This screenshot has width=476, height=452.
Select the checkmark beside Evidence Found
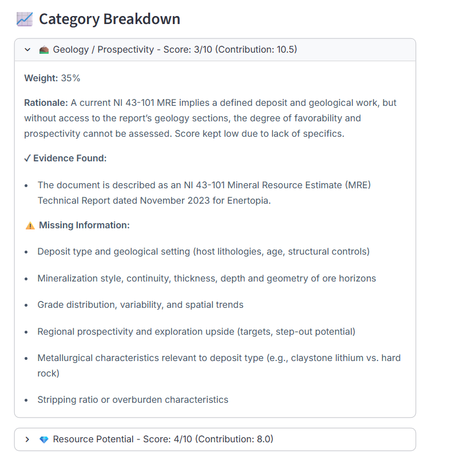pos(27,158)
